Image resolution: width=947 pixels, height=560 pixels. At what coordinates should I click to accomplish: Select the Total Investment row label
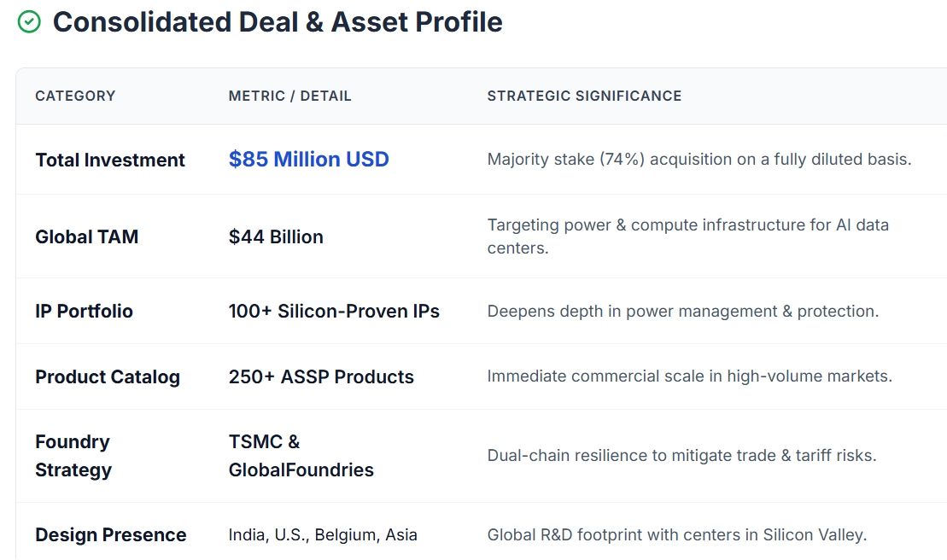point(110,160)
